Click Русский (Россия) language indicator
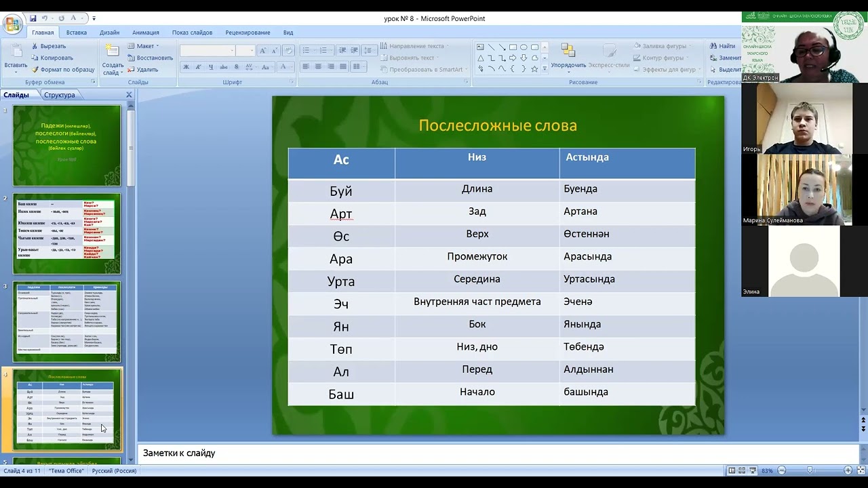 tap(114, 470)
